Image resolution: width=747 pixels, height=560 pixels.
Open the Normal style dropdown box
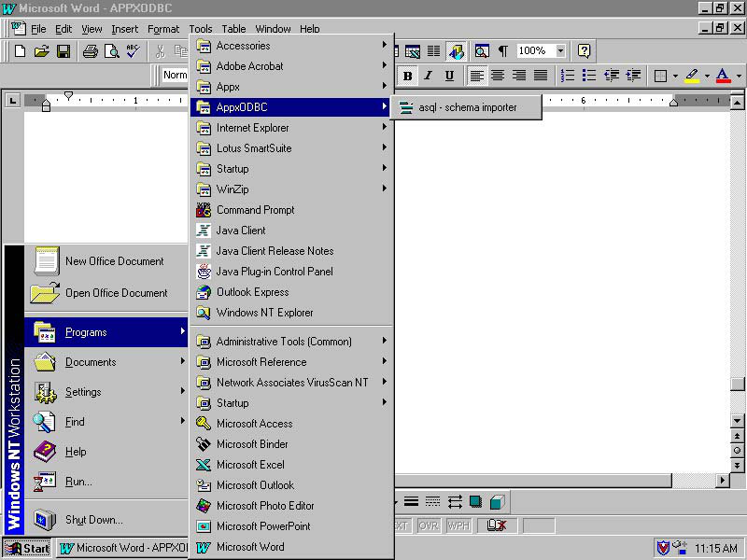point(176,76)
